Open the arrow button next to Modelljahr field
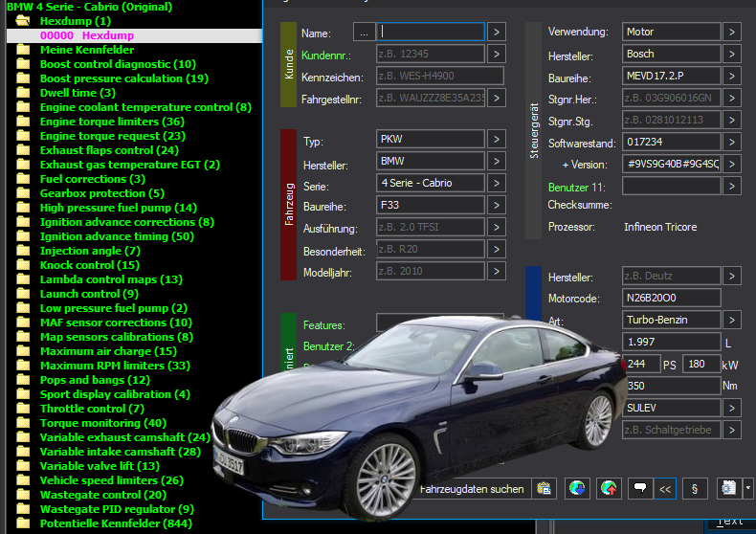The image size is (756, 534). [x=496, y=272]
